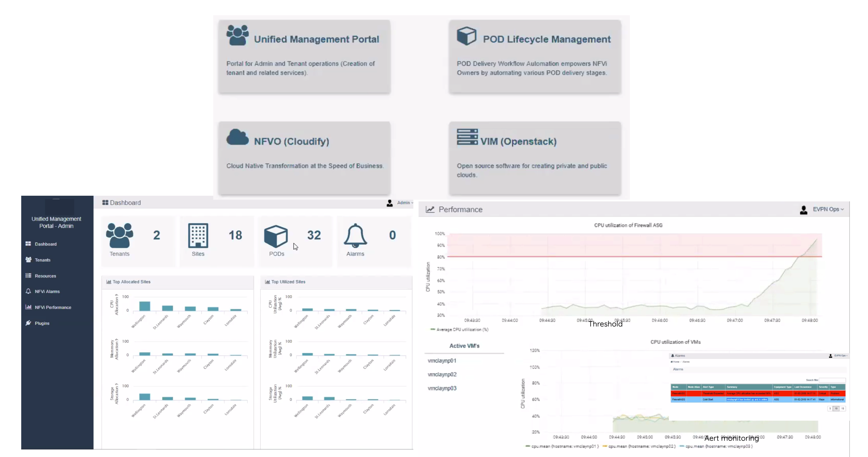Viewport: 868px width, 457px height.
Task: Click the Dashboard grid icon in sidebar
Action: coord(28,244)
